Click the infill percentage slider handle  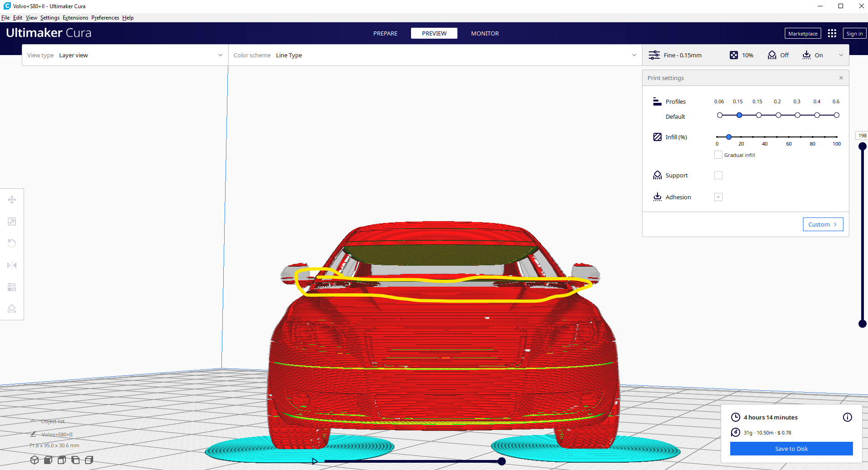729,137
